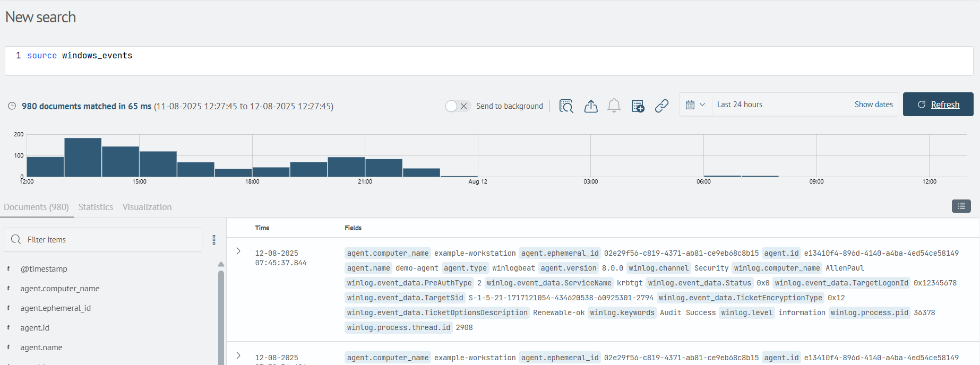Click the copy link chain icon
Screen dimensions: 980x365
point(661,106)
